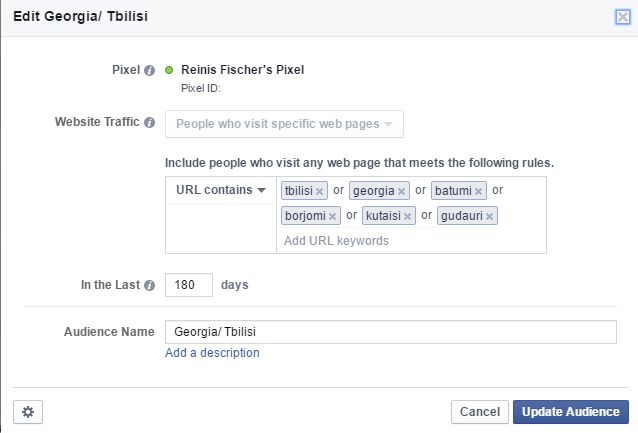
Task: Close the Edit Georgia/ Tbilisi dialog
Action: pyautogui.click(x=623, y=17)
